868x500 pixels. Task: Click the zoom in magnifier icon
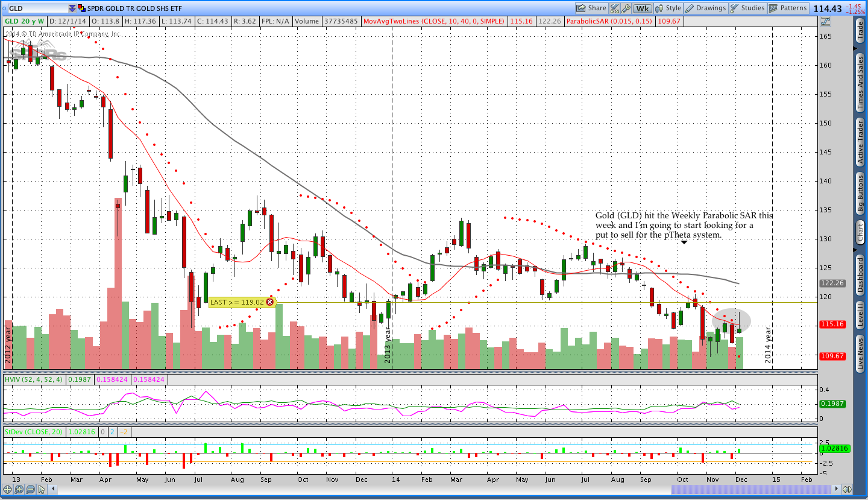click(x=19, y=489)
